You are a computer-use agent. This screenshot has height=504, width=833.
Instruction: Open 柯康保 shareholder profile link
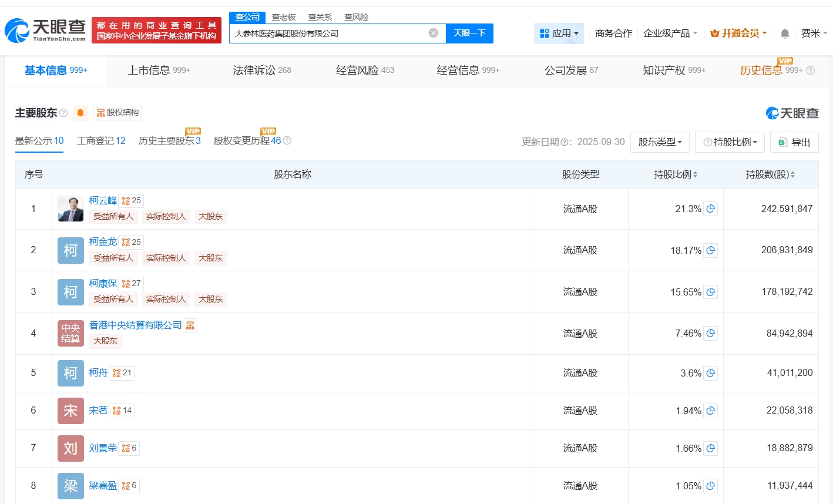coord(103,283)
